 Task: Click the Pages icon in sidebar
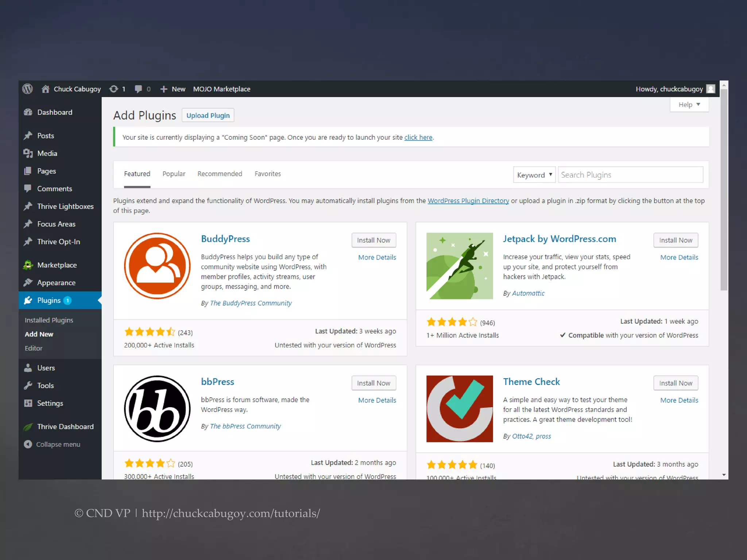pos(28,171)
